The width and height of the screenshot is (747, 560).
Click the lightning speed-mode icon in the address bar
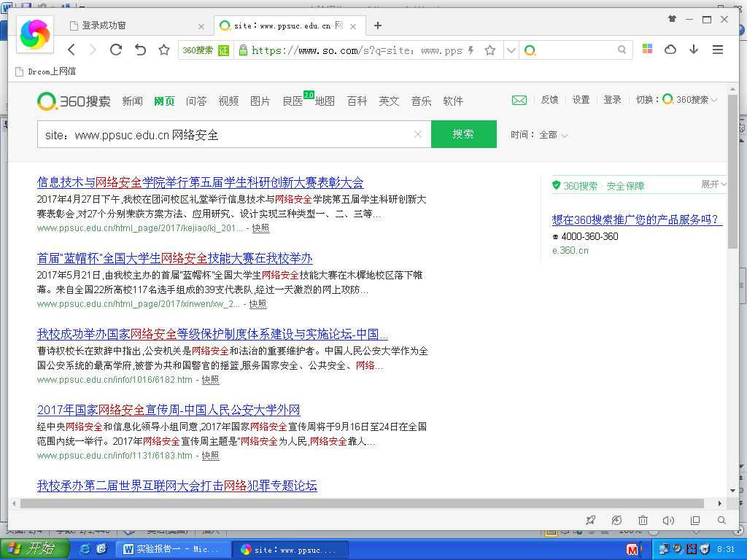click(x=471, y=50)
